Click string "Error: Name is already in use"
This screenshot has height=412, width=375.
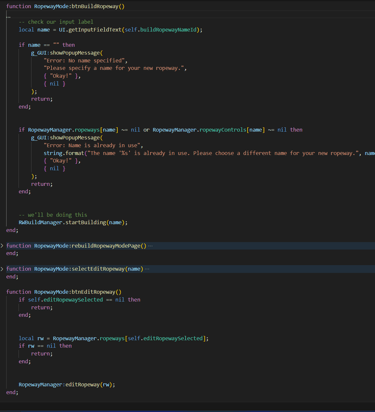click(92, 145)
